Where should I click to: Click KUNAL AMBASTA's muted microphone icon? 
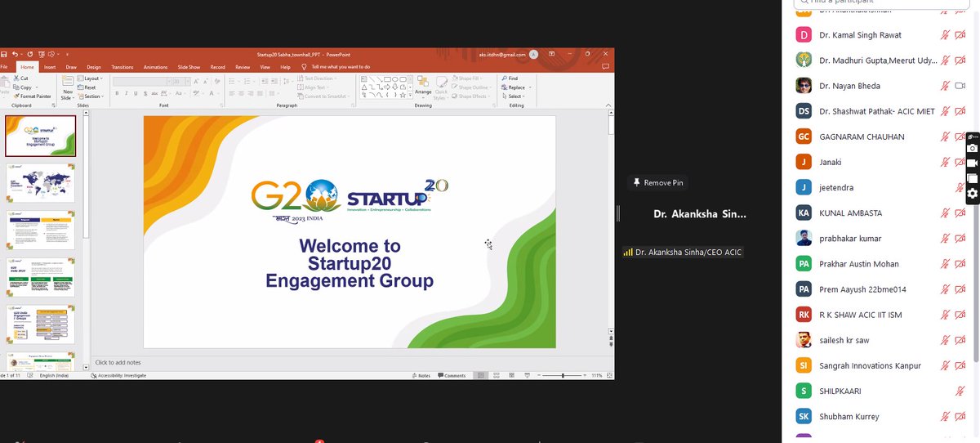[945, 213]
